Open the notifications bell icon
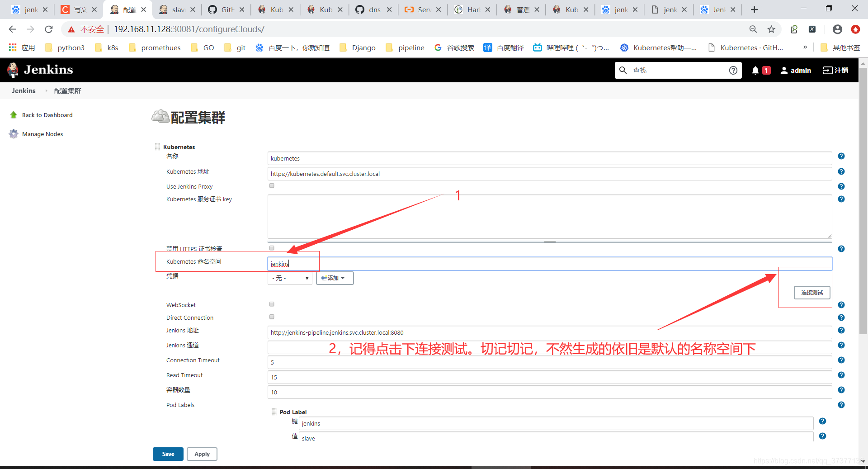 [x=755, y=71]
